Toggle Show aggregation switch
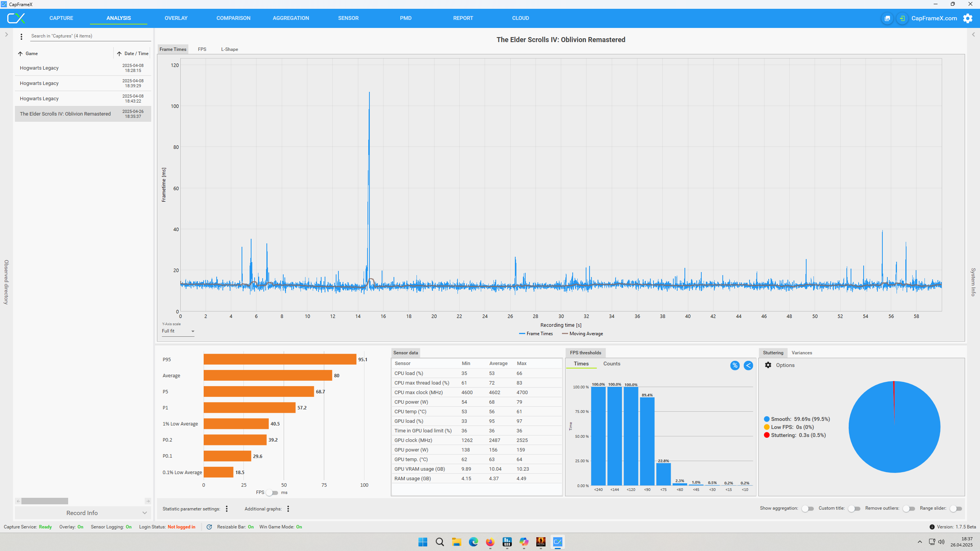980x551 pixels. tap(807, 509)
